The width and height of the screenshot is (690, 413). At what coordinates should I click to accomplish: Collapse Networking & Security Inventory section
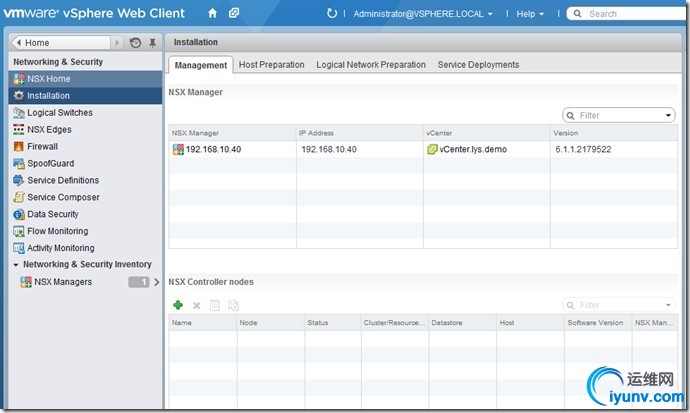click(x=16, y=265)
